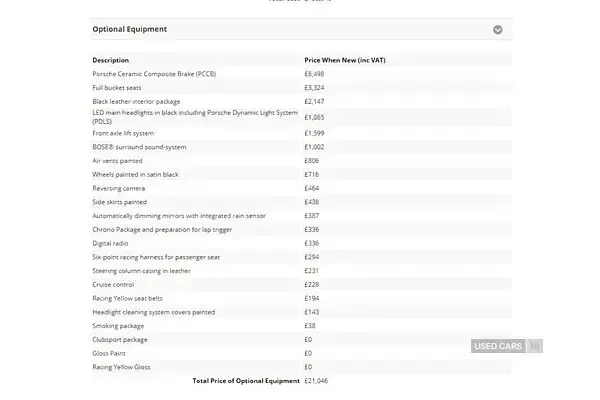Click the USED CARS watermark badge
600x400 pixels.
[x=498, y=346]
